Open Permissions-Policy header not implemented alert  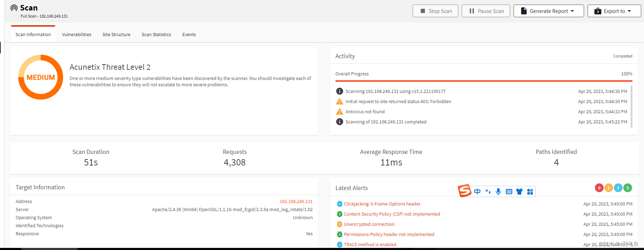[x=389, y=234]
